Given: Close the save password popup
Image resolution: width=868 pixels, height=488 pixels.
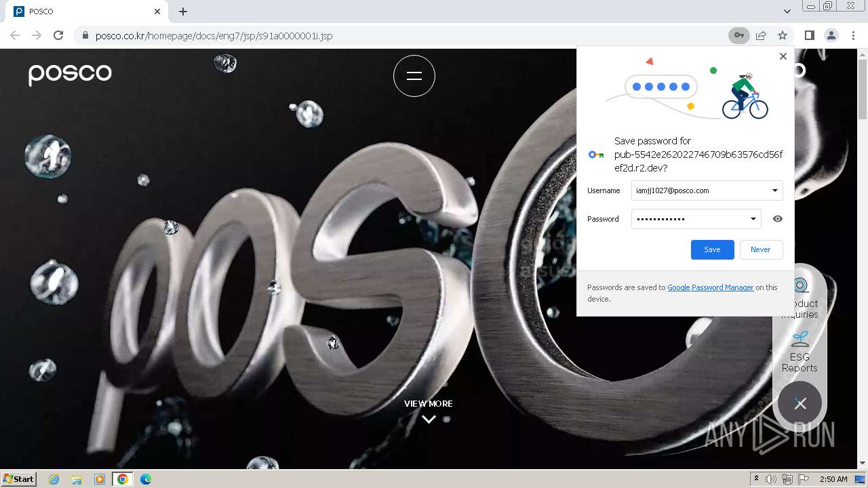Looking at the screenshot, I should point(783,56).
